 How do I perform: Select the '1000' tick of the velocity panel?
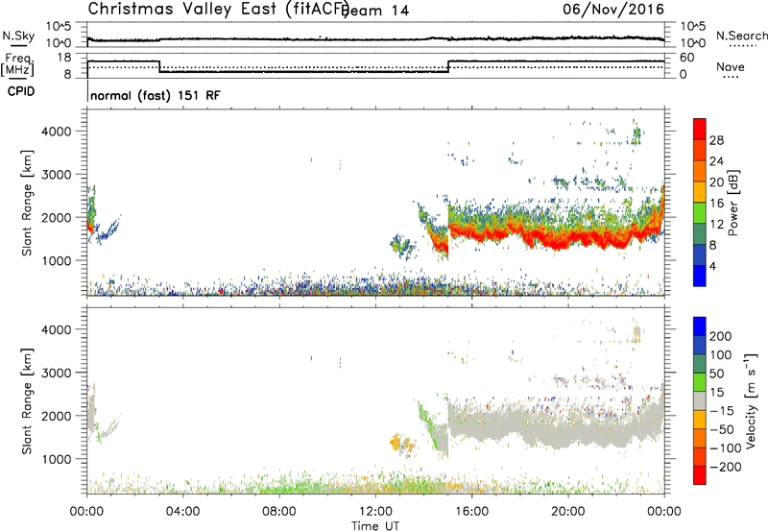[x=56, y=459]
